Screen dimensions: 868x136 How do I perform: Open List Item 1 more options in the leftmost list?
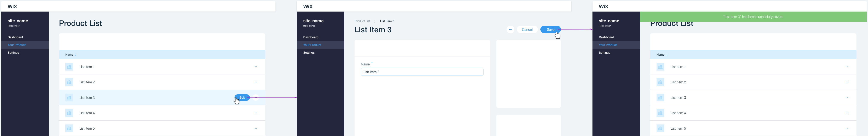click(x=255, y=67)
